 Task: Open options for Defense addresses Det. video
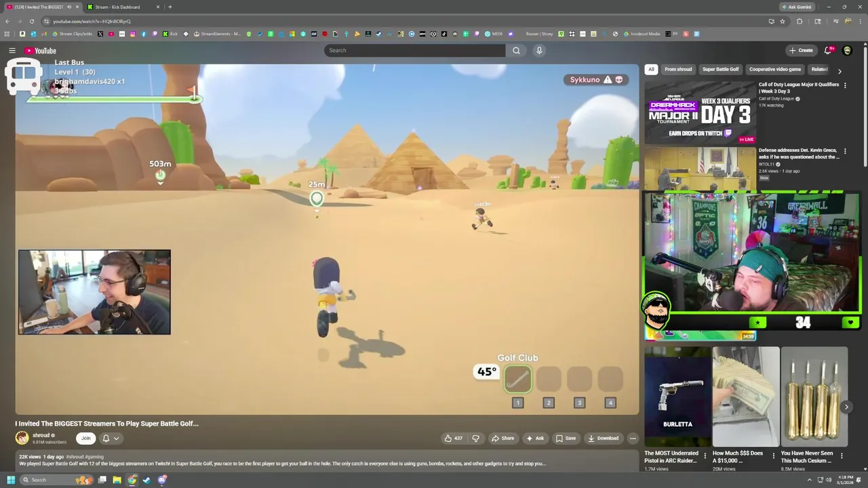pos(845,150)
